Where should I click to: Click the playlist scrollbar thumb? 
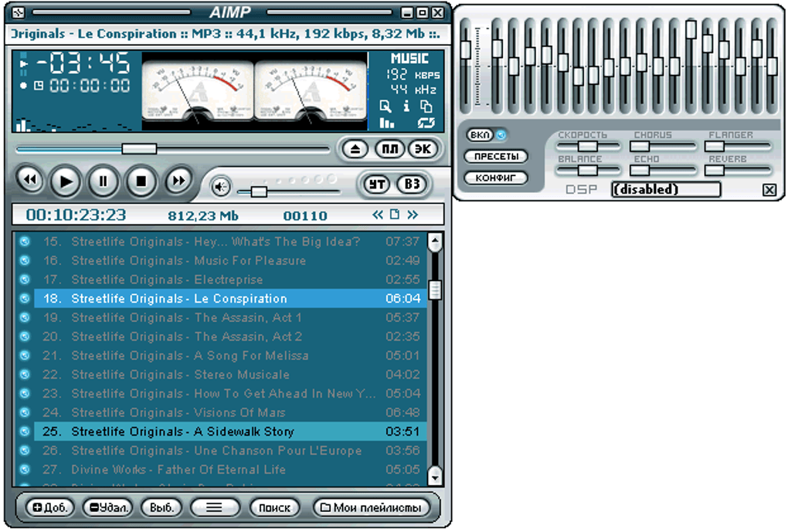[435, 290]
